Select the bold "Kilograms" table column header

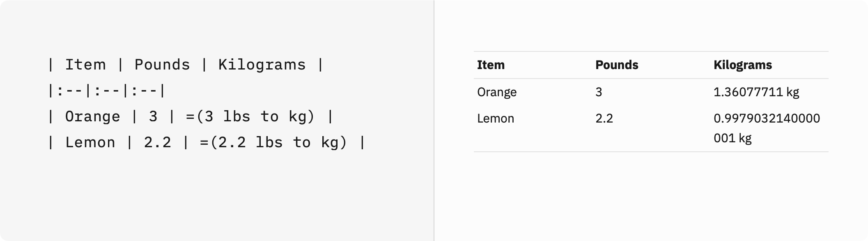click(743, 65)
